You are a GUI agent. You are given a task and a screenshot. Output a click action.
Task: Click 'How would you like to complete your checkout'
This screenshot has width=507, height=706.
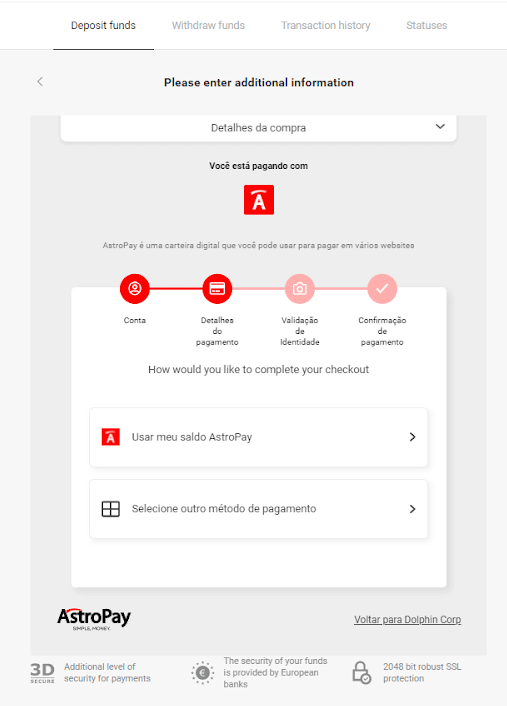[x=258, y=370]
